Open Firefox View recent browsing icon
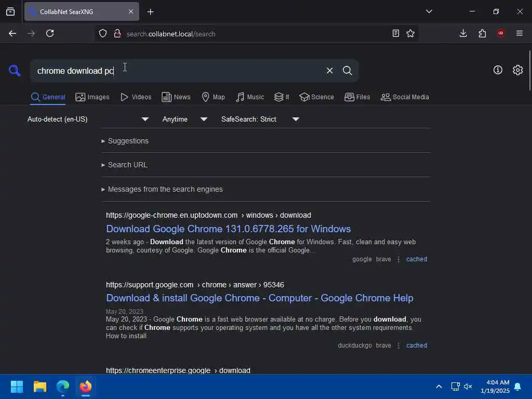Image resolution: width=532 pixels, height=399 pixels. point(10,11)
